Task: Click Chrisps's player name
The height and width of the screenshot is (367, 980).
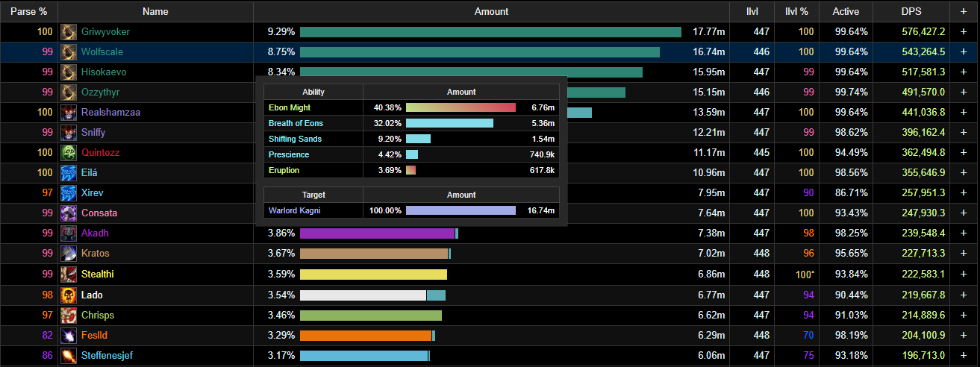Action: [x=98, y=315]
